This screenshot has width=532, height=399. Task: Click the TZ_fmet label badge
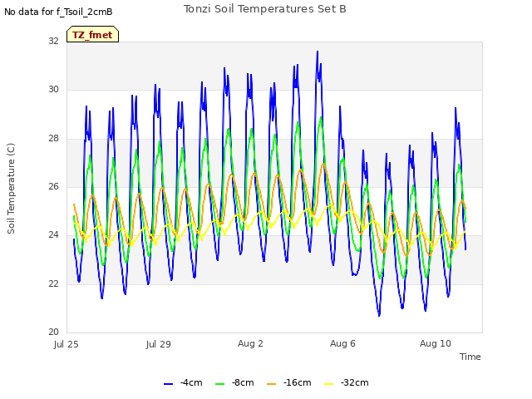tap(92, 34)
